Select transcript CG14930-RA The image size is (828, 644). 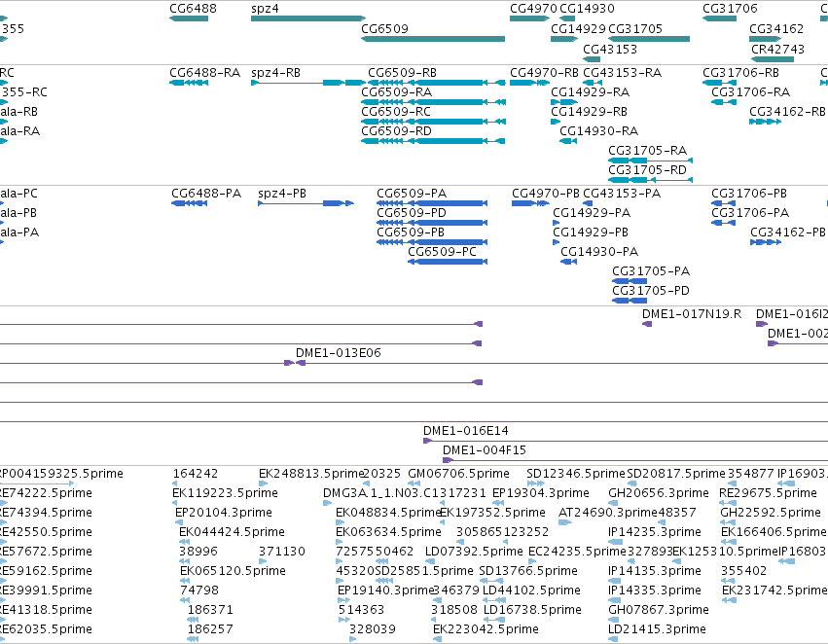tap(568, 141)
